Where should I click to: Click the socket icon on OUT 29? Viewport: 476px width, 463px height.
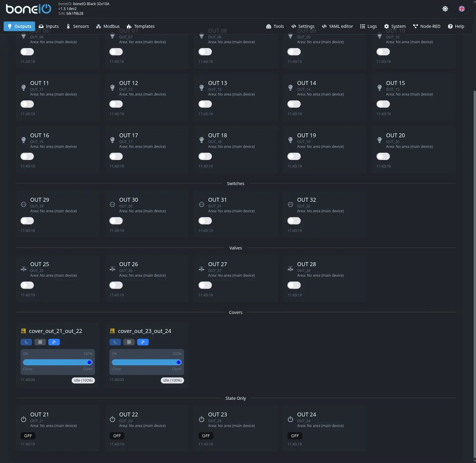tap(24, 204)
